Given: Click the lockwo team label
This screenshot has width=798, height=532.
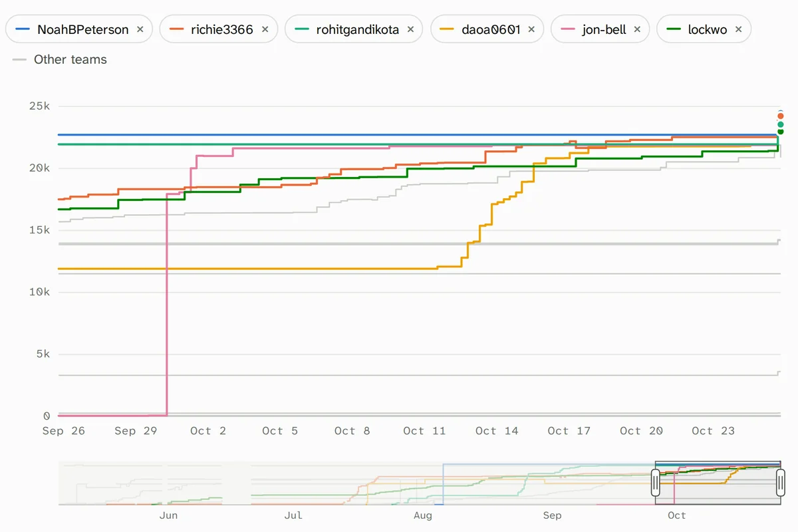Looking at the screenshot, I should click(708, 30).
